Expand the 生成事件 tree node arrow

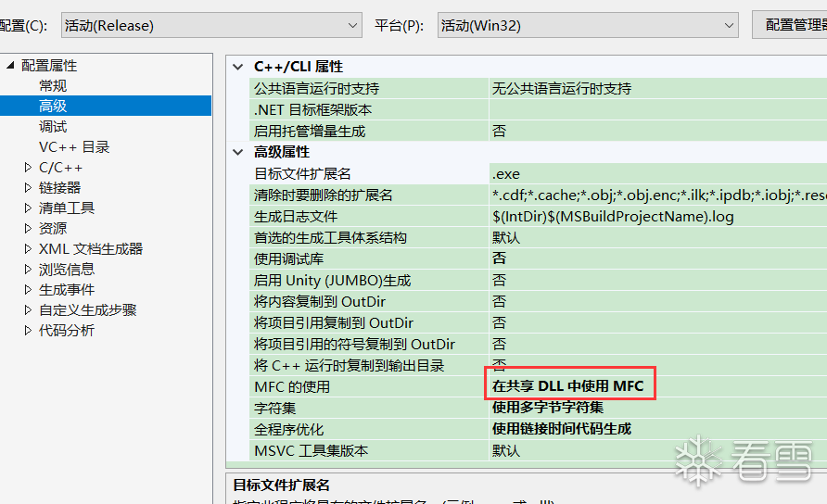click(28, 289)
